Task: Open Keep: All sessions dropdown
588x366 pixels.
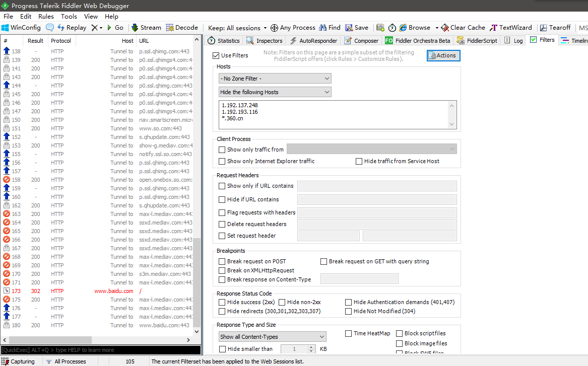Action: coord(237,28)
